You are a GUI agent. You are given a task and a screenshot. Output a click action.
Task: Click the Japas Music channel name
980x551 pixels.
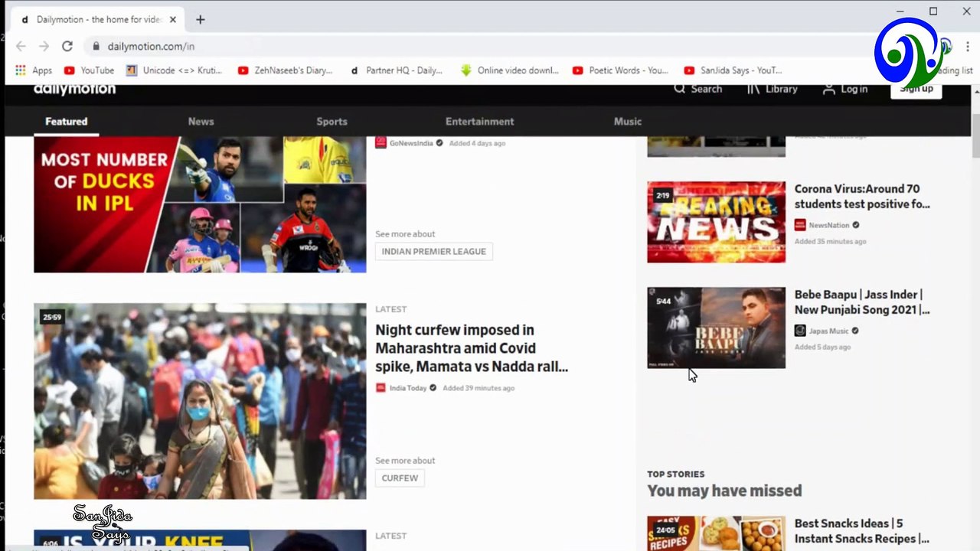(829, 331)
